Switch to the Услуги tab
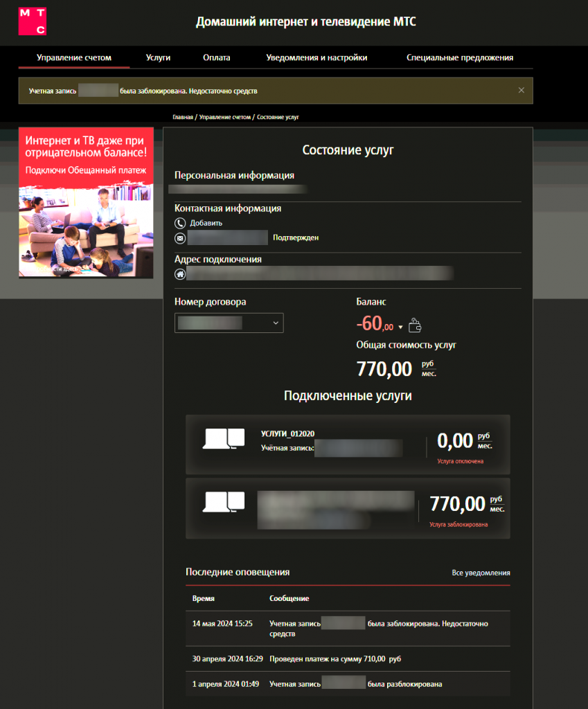This screenshot has width=588, height=709. pos(158,58)
